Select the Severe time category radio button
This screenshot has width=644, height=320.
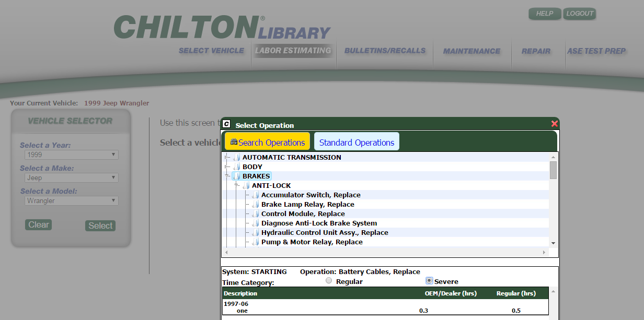click(429, 280)
